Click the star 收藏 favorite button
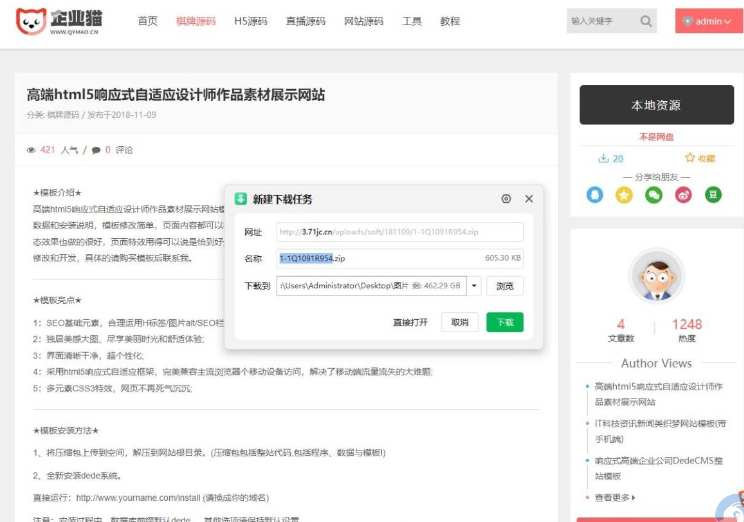 700,158
